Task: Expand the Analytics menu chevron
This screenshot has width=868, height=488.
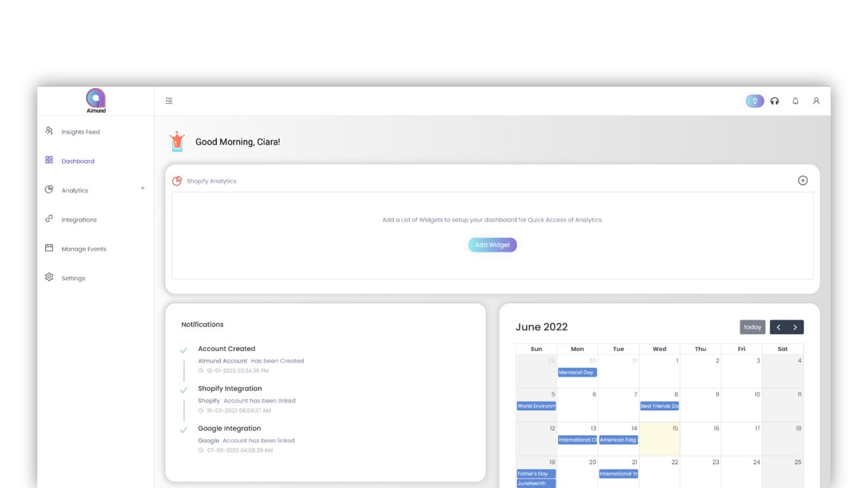Action: (x=142, y=188)
